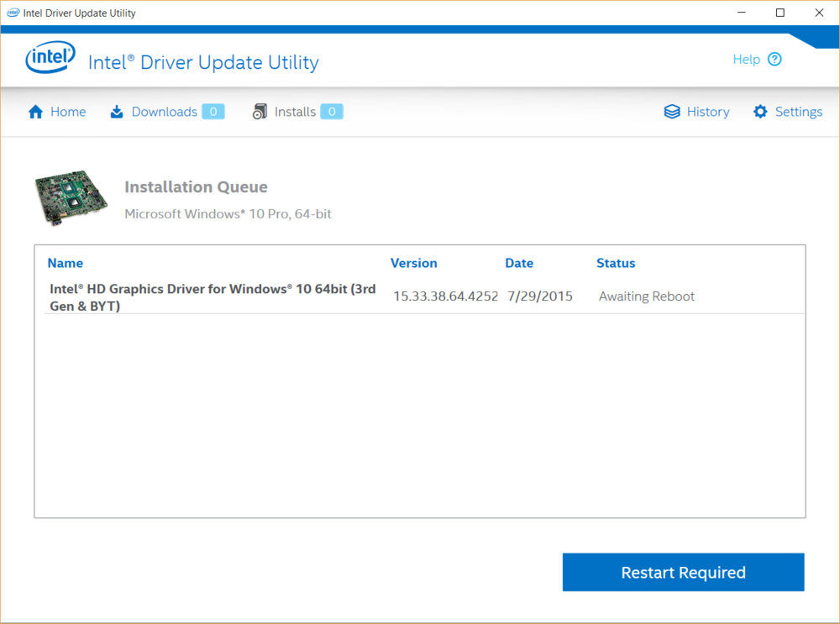Click the Help link text
Screen dimensions: 840x624
point(747,60)
